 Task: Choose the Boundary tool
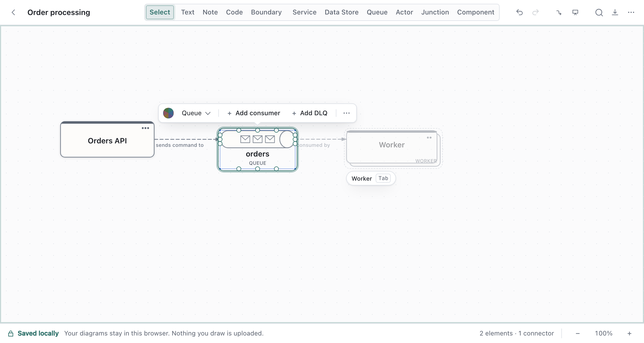[266, 12]
